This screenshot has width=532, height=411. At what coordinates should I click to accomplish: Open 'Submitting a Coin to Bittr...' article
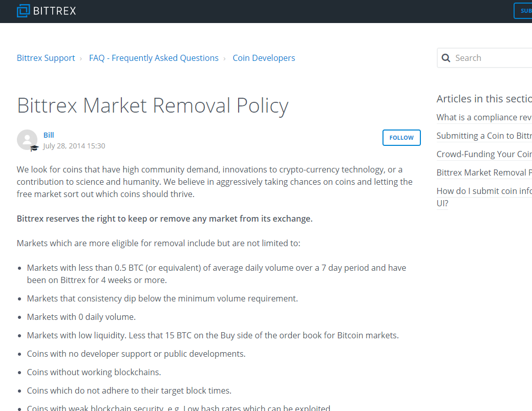tap(484, 136)
